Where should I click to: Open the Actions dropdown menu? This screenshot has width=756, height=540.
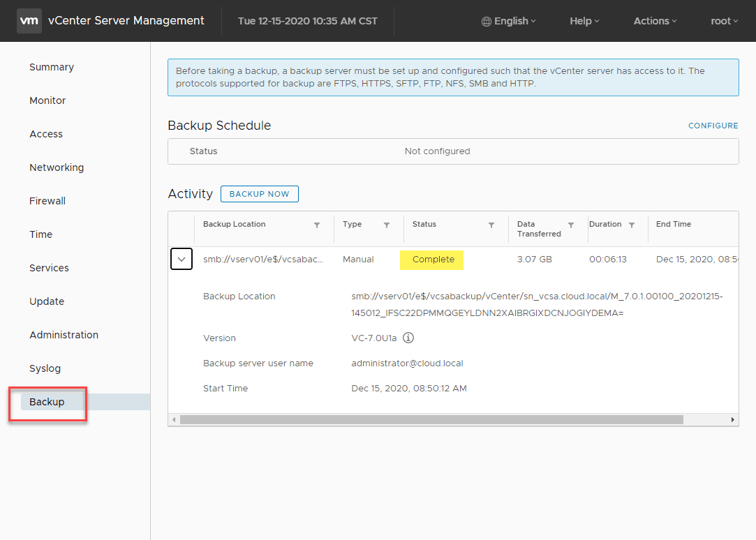click(654, 21)
